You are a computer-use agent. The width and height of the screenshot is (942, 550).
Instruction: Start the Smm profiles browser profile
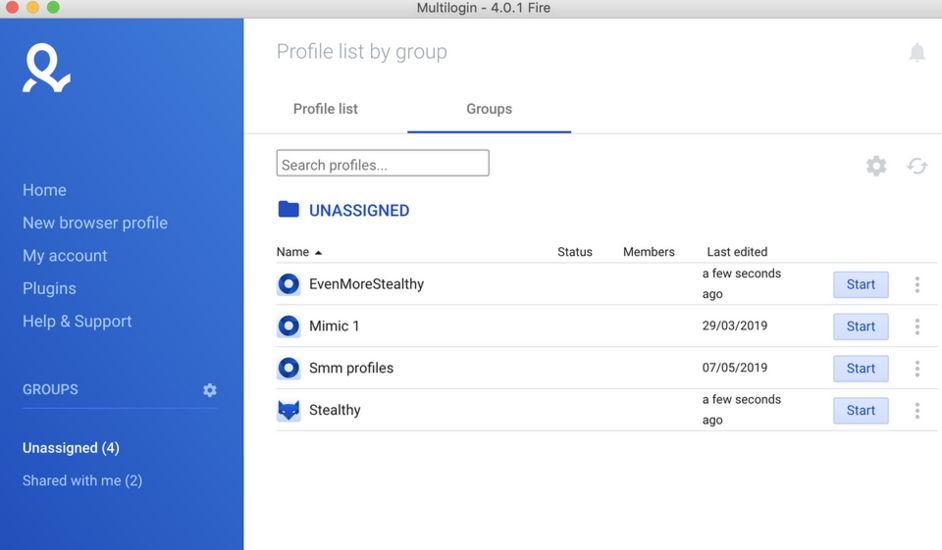[861, 369]
